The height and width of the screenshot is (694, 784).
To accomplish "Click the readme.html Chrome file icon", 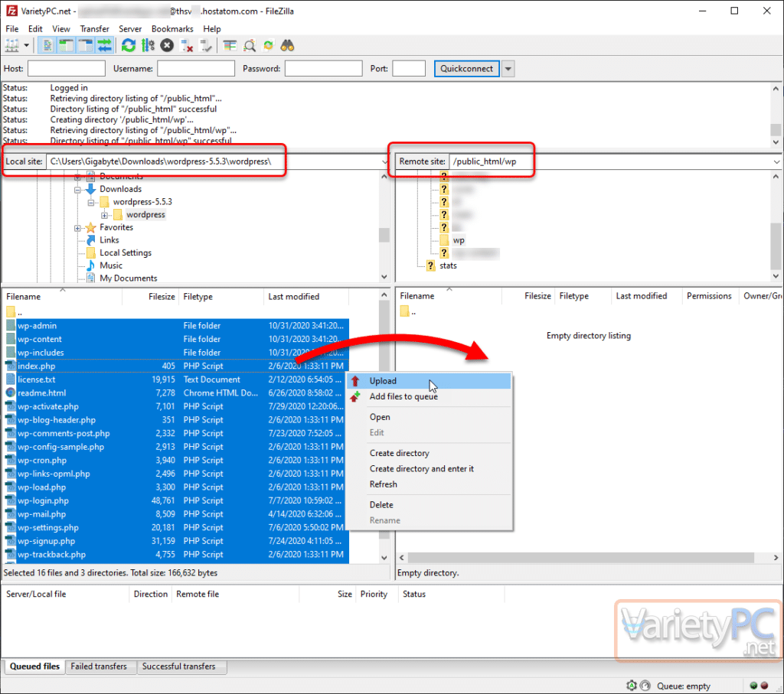I will [11, 393].
